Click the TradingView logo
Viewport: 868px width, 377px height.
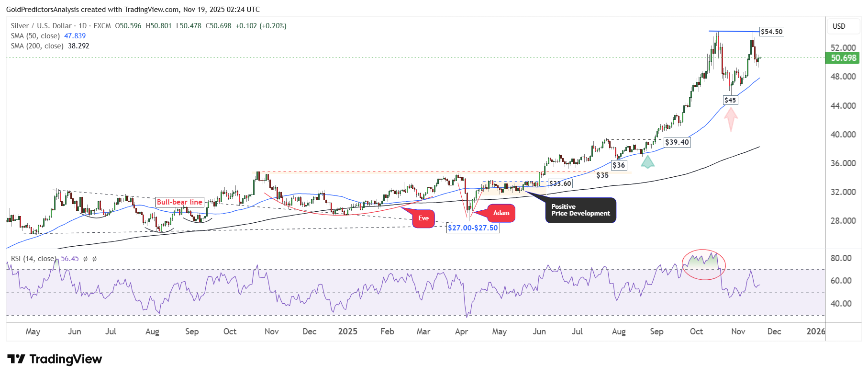[55, 359]
